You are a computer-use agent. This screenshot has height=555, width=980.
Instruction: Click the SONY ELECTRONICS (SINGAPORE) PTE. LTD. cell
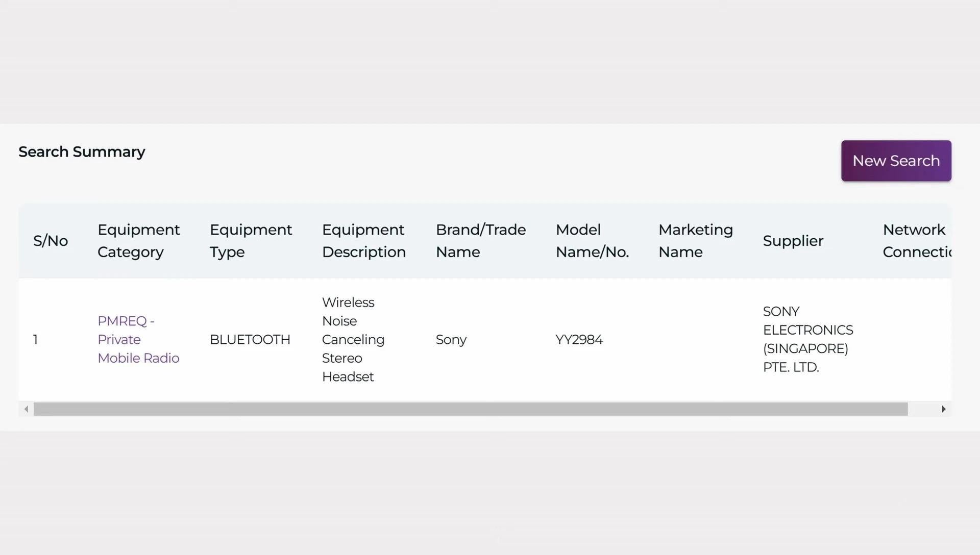click(x=808, y=339)
